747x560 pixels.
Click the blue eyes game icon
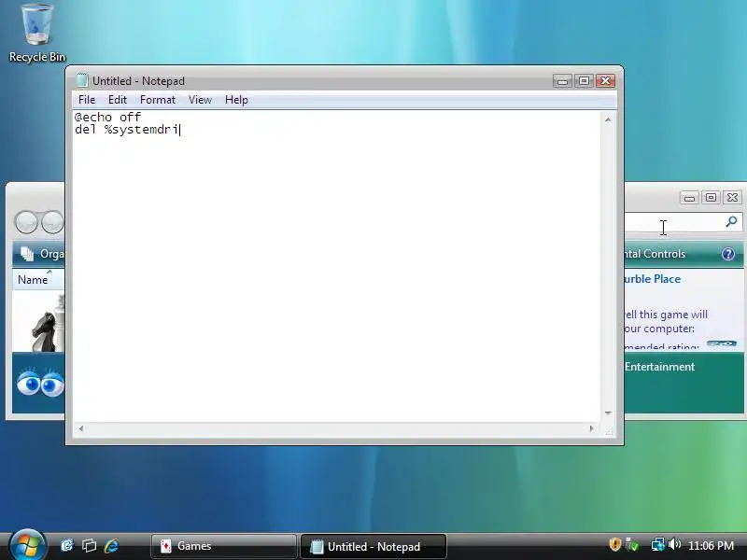coord(40,383)
